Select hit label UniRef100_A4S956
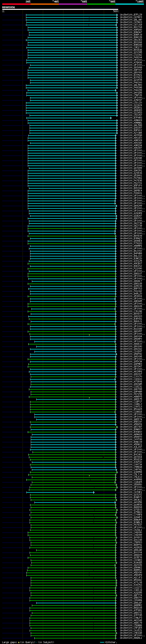The width and height of the screenshot is (146, 644). click(x=131, y=502)
